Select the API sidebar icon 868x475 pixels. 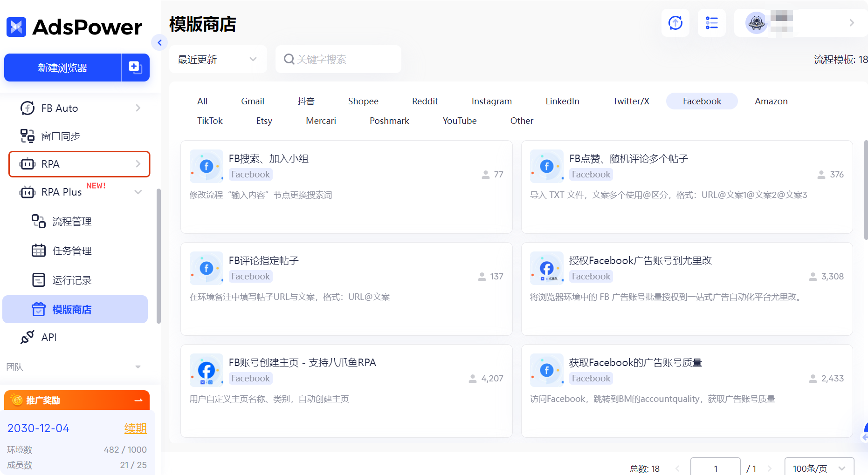click(28, 337)
